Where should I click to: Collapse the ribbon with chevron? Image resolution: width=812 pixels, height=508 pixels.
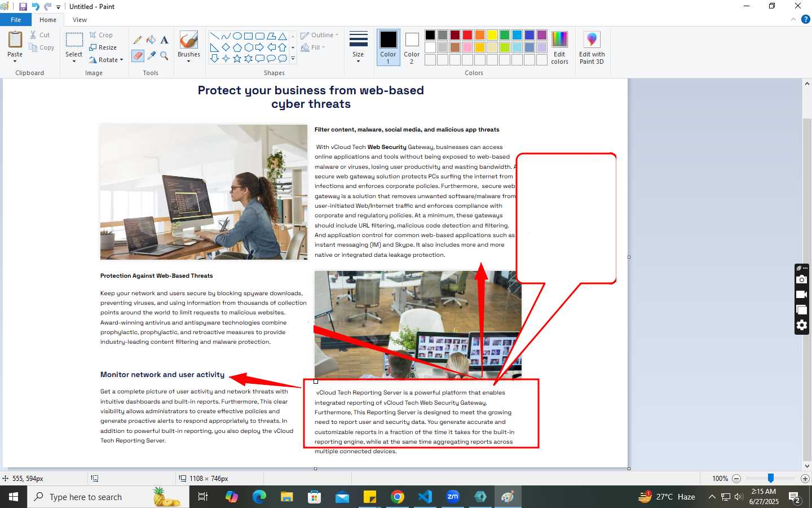793,19
